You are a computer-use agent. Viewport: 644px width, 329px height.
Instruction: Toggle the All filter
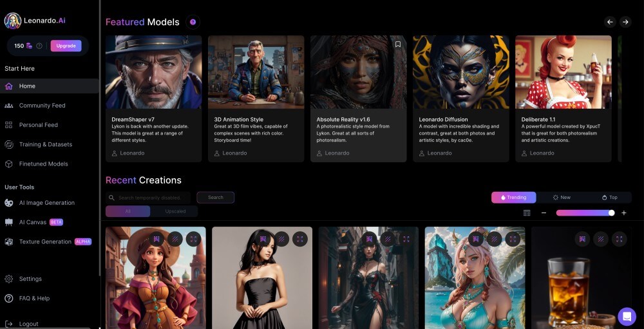point(128,211)
